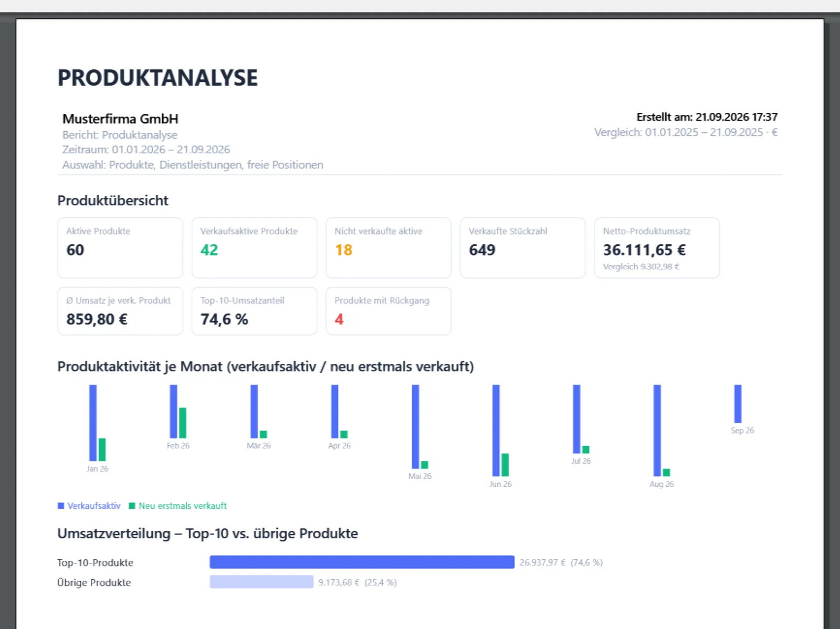Click the orange value 18 in Nicht verkaufte aktive
This screenshot has height=629, width=840.
343,250
